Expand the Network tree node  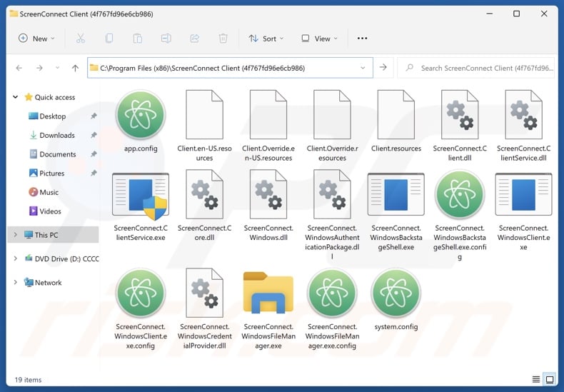[16, 282]
